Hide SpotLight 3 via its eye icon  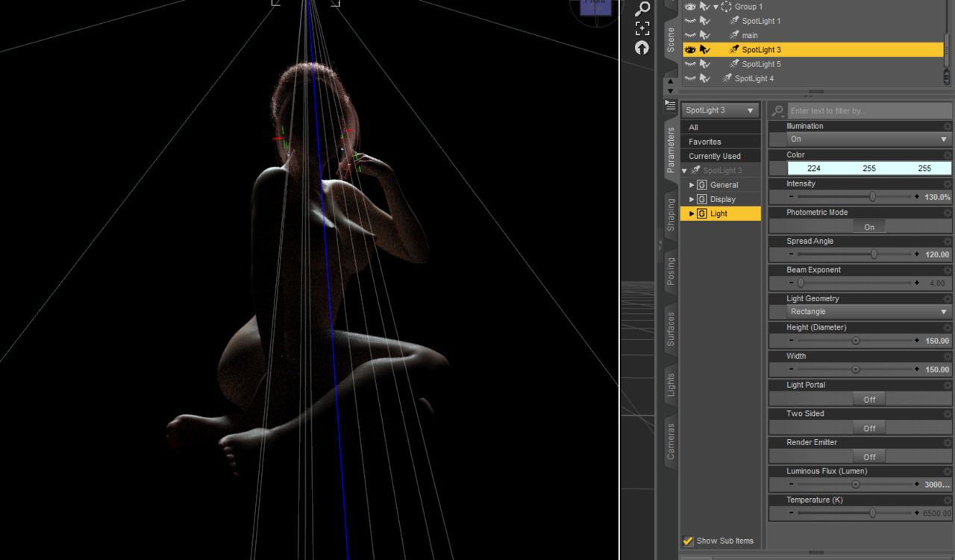click(x=690, y=49)
